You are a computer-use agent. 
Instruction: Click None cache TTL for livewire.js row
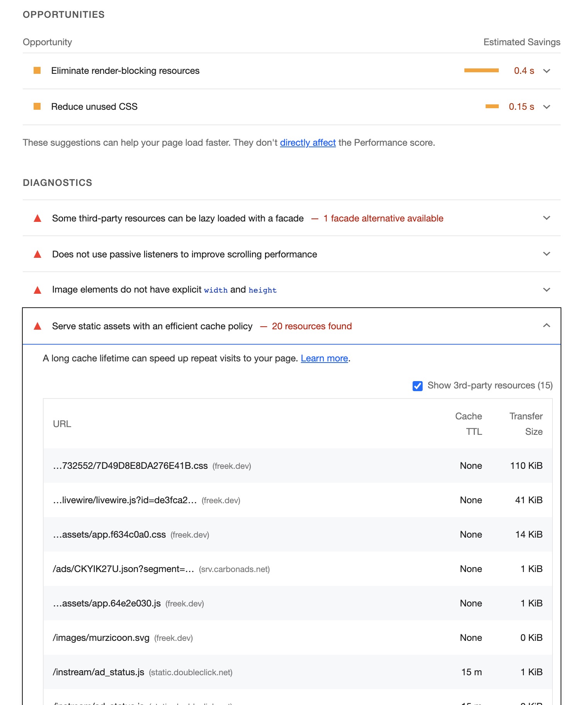tap(471, 500)
